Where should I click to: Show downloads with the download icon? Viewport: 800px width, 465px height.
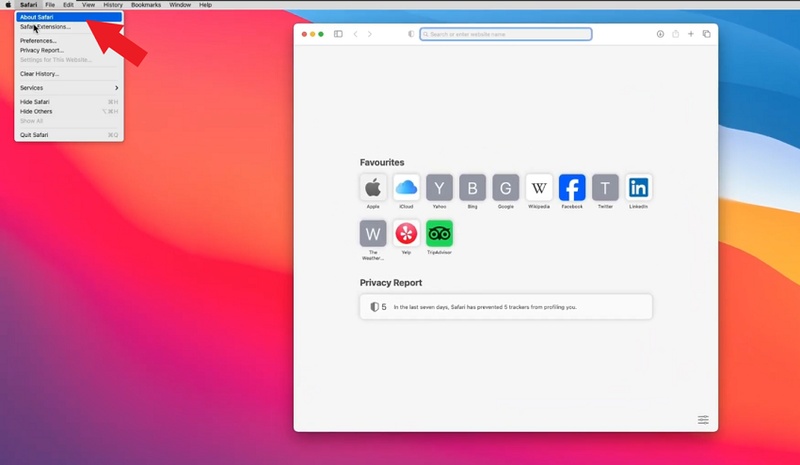point(660,34)
